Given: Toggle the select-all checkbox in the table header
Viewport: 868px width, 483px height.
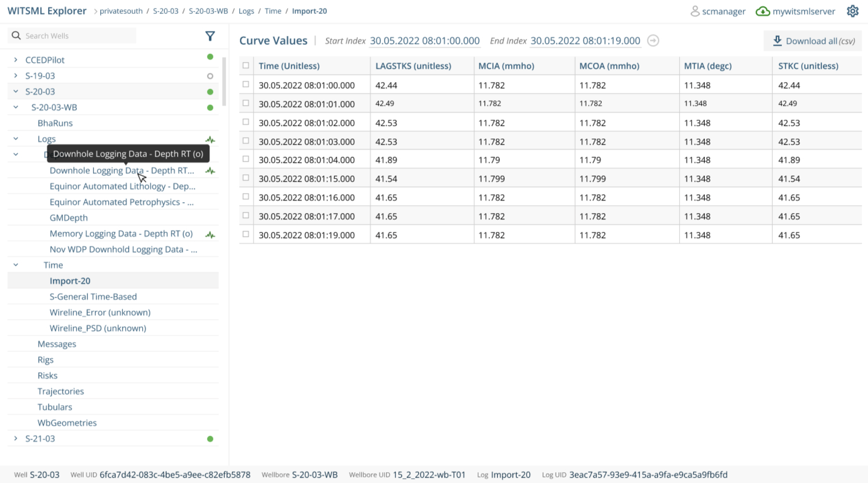Looking at the screenshot, I should click(x=246, y=65).
